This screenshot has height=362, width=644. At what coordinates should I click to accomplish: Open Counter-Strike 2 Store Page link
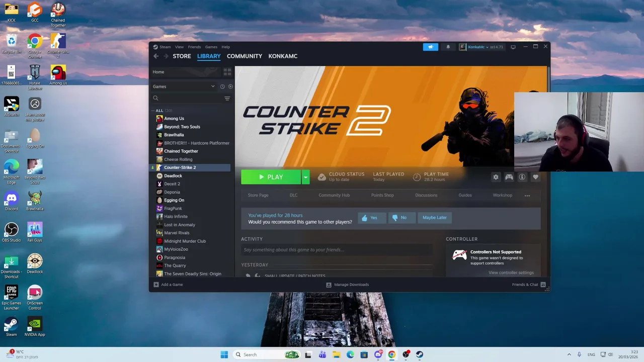[258, 195]
